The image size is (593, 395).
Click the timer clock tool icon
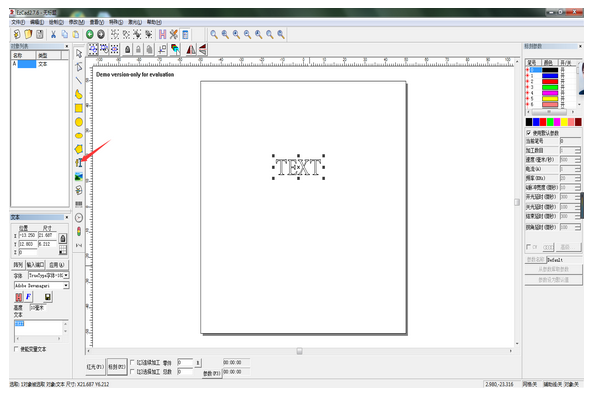click(x=79, y=218)
